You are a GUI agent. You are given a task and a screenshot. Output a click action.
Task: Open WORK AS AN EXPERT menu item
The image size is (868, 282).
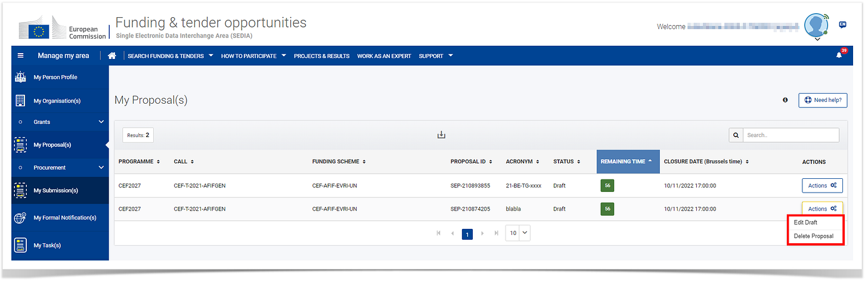[384, 56]
